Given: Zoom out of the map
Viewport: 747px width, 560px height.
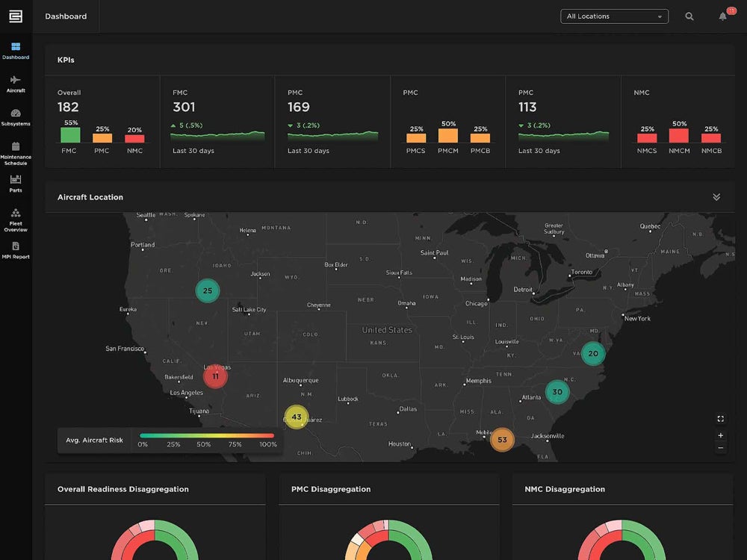Looking at the screenshot, I should pos(720,447).
